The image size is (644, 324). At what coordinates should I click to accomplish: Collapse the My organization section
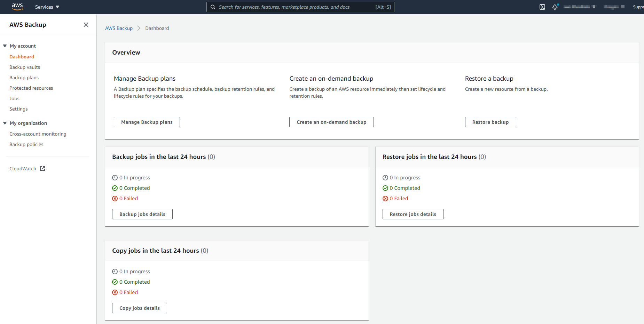[x=5, y=123]
